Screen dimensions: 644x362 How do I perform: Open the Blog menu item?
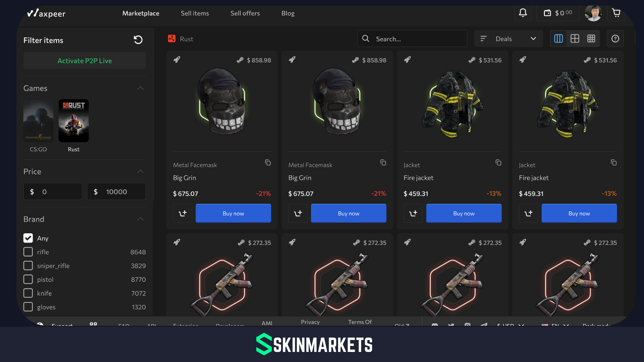[x=288, y=13]
